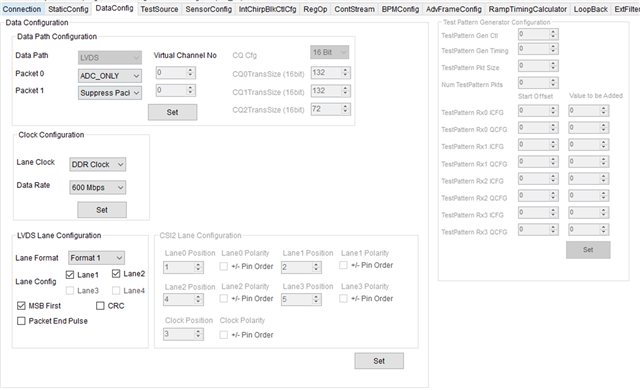Click the Set button below CSI2 Lane Configuration
This screenshot has height=390, width=640.
[379, 361]
